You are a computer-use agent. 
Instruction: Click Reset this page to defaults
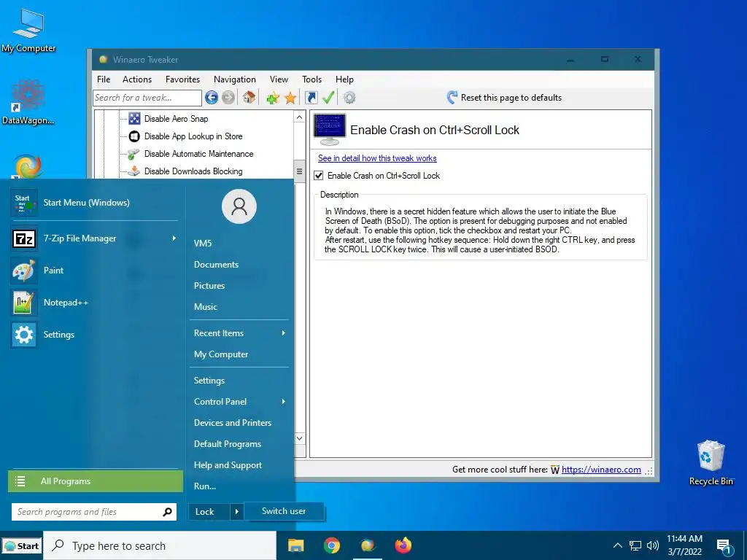point(504,98)
